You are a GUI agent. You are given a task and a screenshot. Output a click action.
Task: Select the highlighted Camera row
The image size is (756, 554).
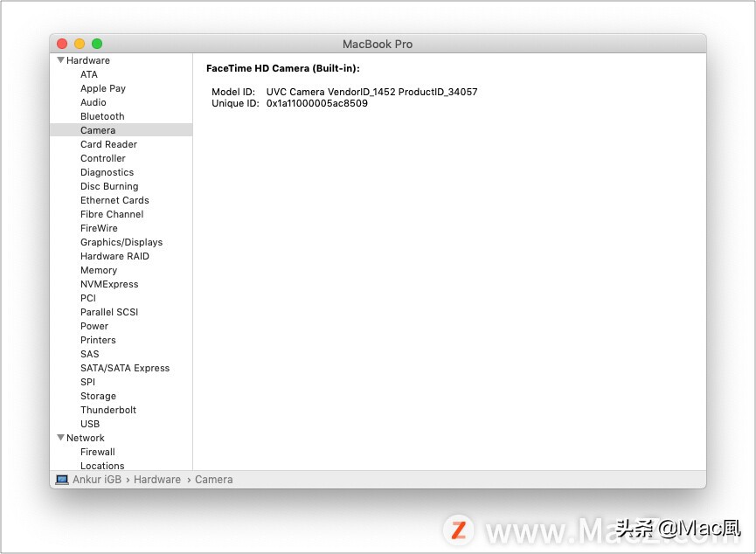121,130
